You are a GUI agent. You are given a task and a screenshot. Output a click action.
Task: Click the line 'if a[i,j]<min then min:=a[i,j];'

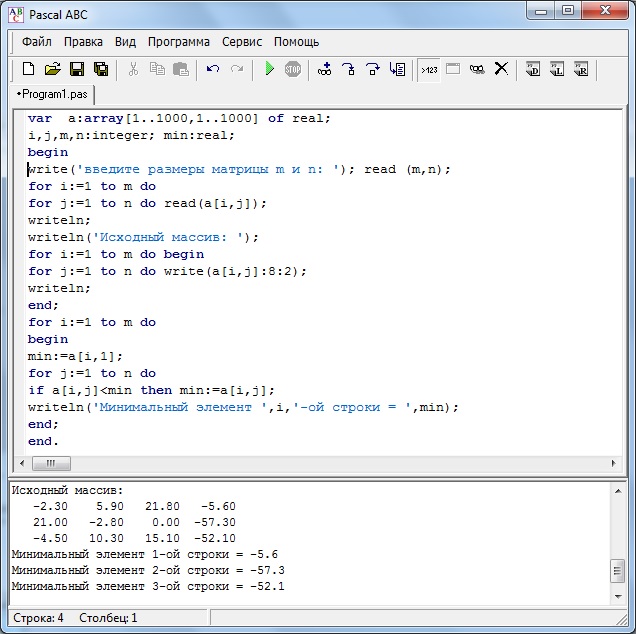click(x=151, y=390)
